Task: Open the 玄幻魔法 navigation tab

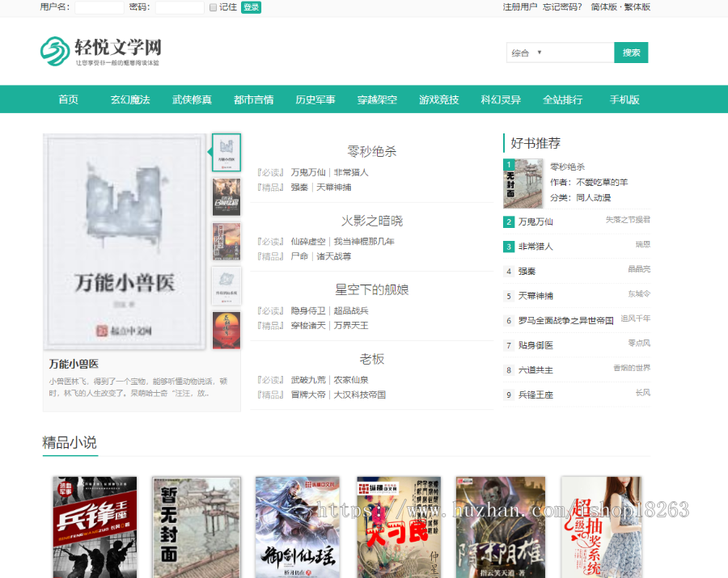Action: point(130,100)
